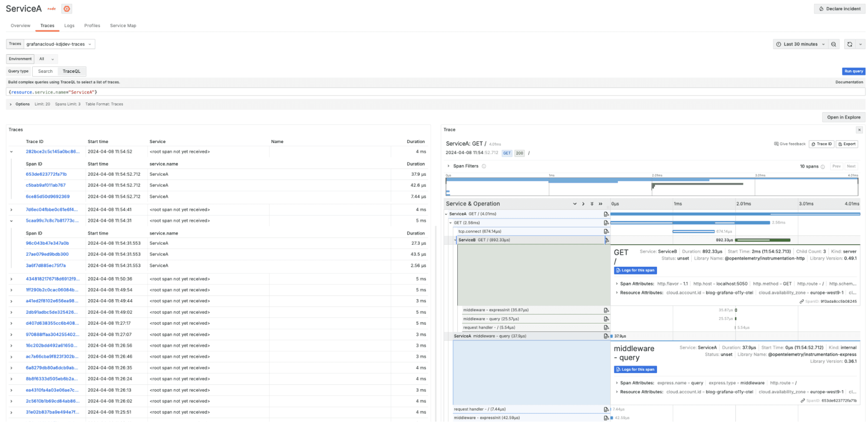Switch to the Logs tab
The height and width of the screenshot is (422, 868).
pos(69,26)
